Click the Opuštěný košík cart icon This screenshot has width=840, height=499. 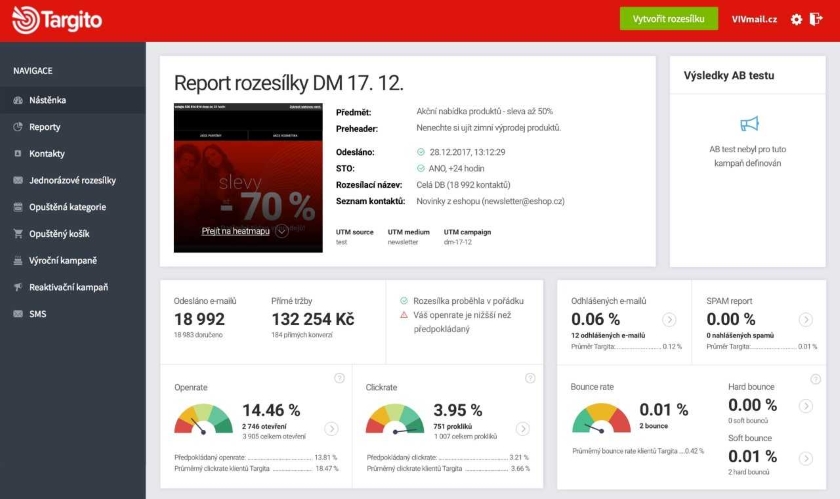(x=18, y=234)
